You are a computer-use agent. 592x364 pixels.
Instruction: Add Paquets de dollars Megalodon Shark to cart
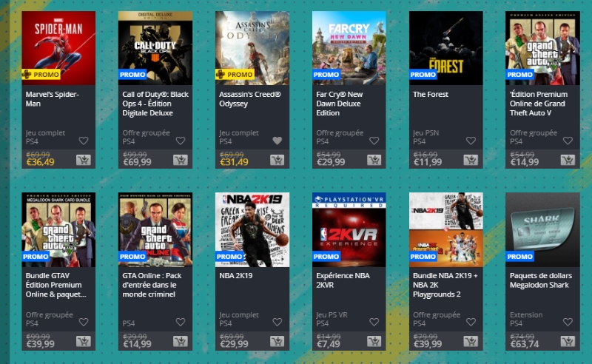click(568, 342)
